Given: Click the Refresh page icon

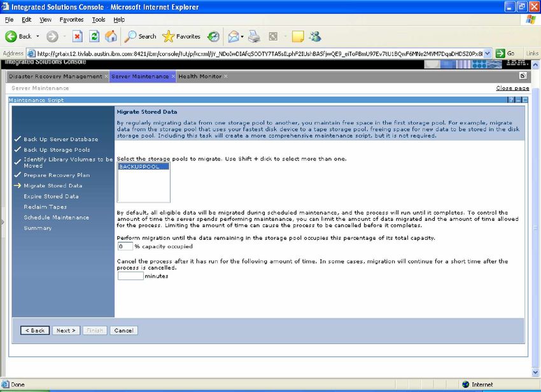Looking at the screenshot, I should click(x=94, y=36).
